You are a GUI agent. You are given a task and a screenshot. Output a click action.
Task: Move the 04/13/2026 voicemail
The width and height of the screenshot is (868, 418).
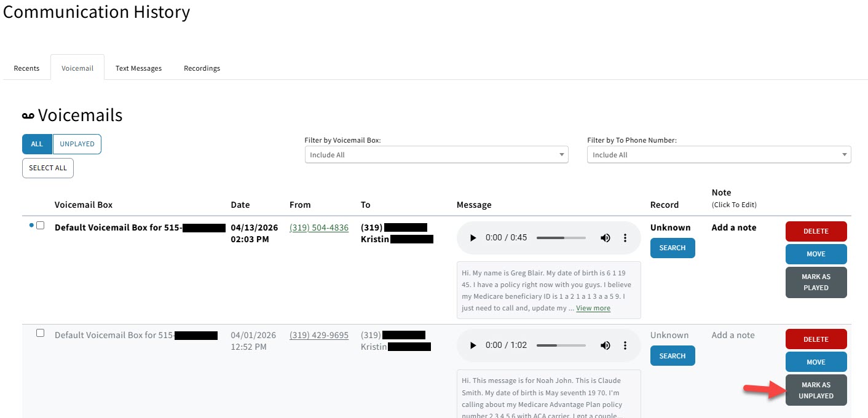(816, 254)
